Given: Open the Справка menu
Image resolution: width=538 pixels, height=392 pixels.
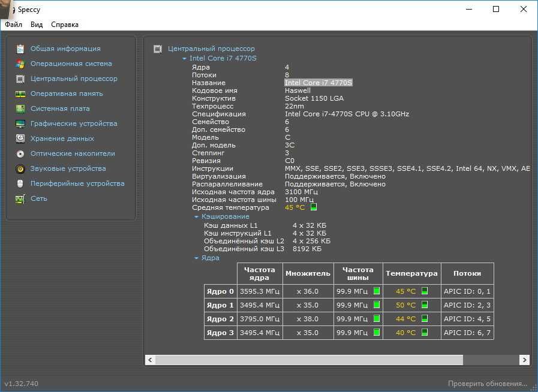Looking at the screenshot, I should coord(65,25).
